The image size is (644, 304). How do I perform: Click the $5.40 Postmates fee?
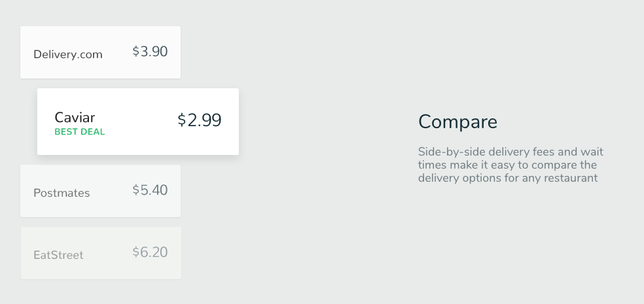[150, 190]
